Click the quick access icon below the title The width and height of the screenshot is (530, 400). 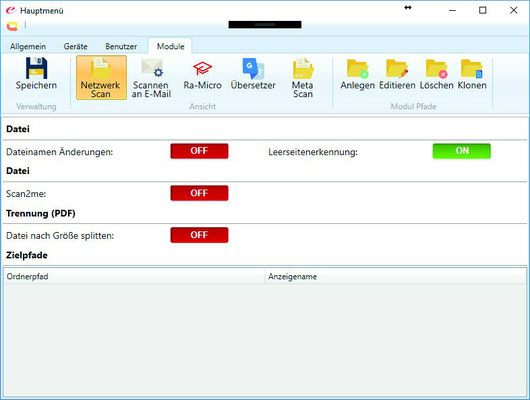[12, 26]
